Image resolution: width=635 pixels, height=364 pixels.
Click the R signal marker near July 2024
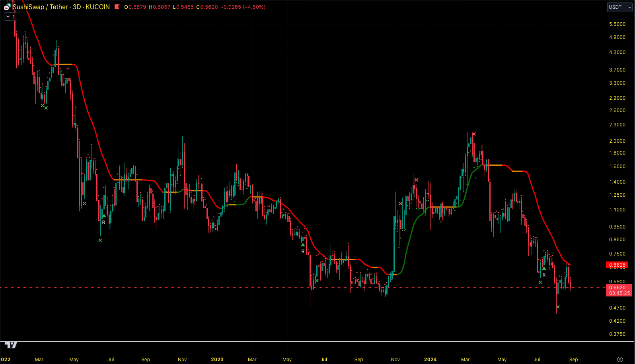(x=544, y=275)
